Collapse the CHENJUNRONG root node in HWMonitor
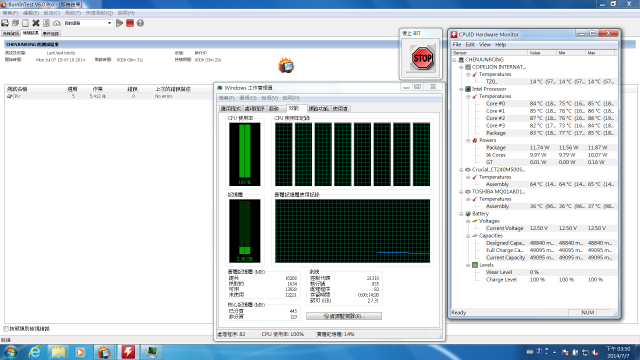This screenshot has height=360, width=640. point(454,60)
